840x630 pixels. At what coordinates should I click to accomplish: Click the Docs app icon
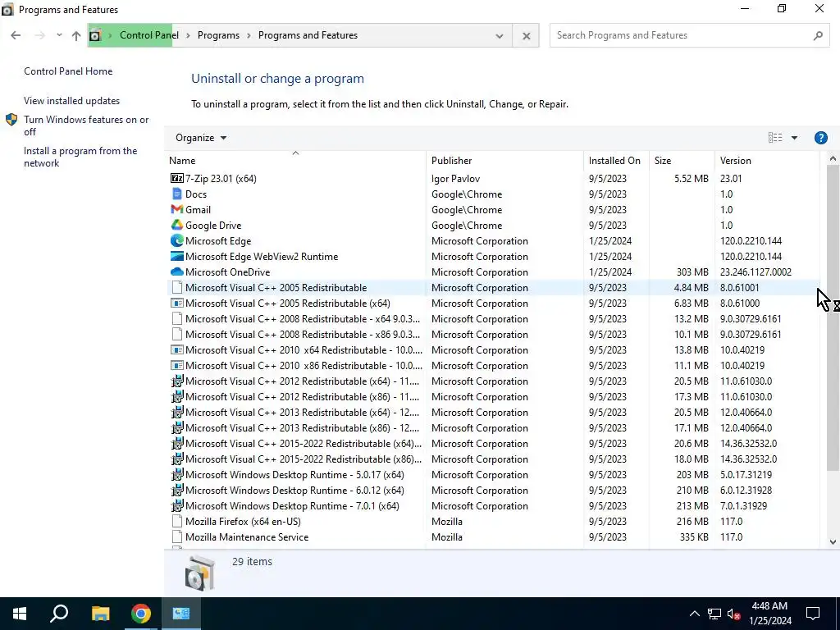click(177, 194)
